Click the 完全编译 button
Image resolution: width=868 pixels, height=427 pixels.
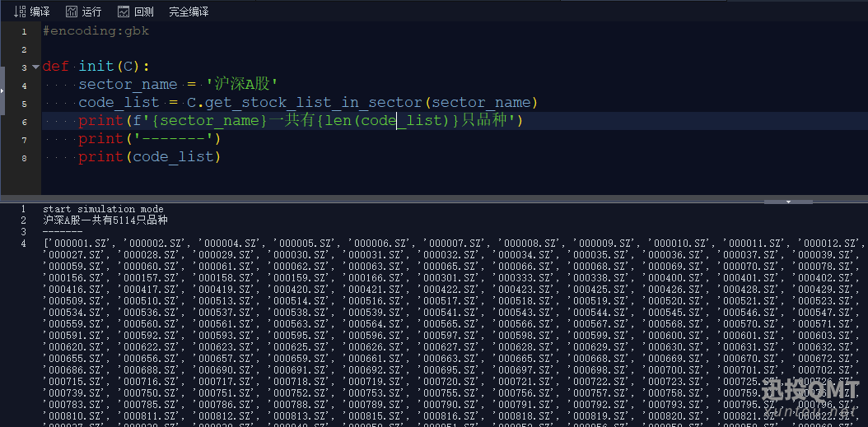189,12
